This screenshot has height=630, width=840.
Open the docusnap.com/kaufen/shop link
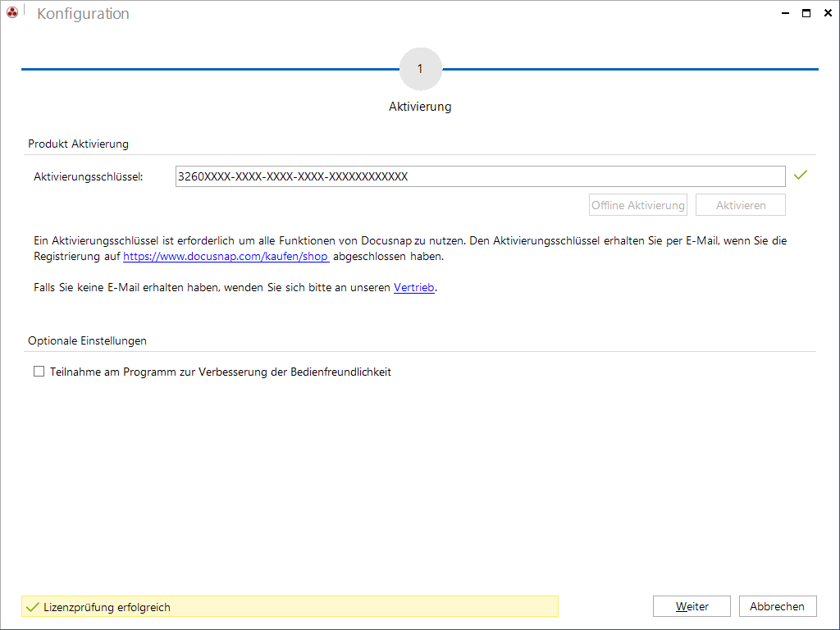pyautogui.click(x=226, y=257)
